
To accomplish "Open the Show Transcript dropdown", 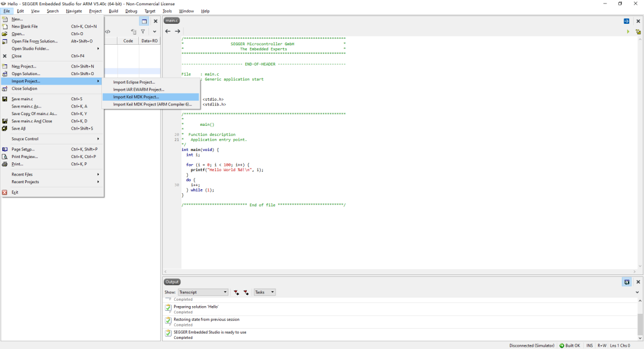I will 203,292.
